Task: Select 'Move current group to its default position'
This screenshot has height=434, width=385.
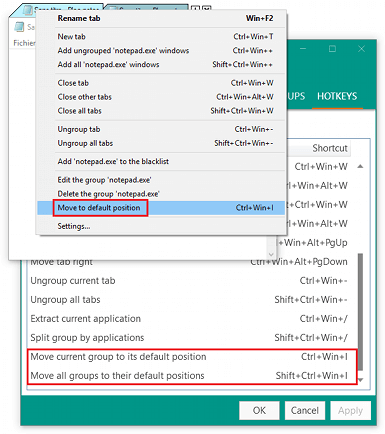Action: click(190, 357)
